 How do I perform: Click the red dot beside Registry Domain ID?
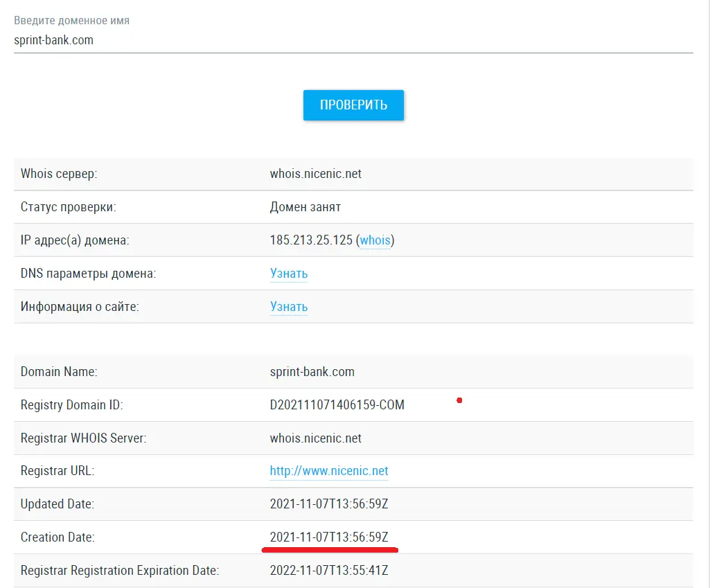click(459, 400)
